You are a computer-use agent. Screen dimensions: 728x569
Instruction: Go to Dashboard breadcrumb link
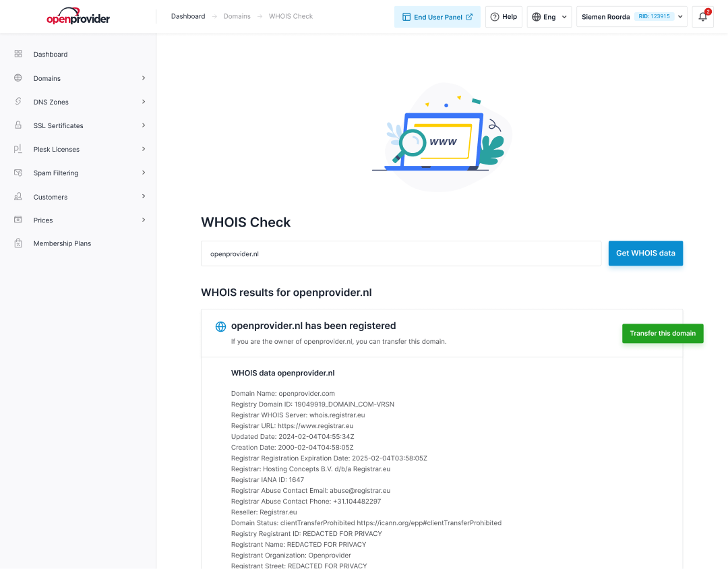point(188,16)
